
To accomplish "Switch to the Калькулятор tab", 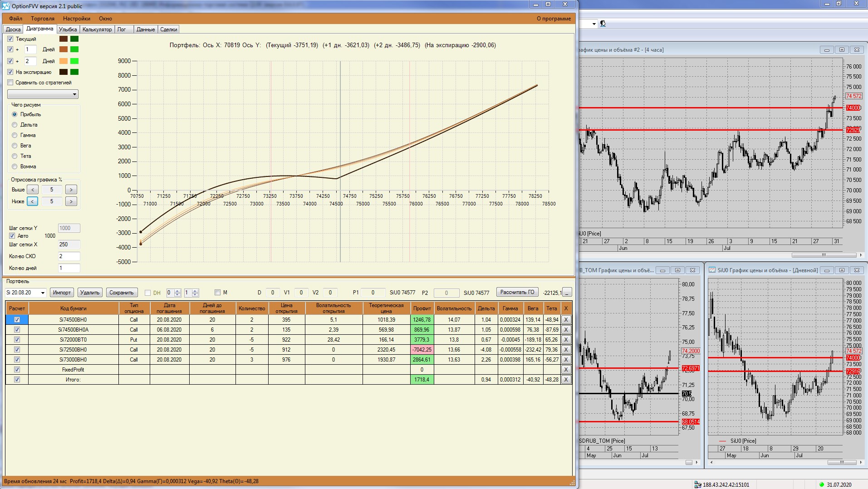I will (97, 29).
